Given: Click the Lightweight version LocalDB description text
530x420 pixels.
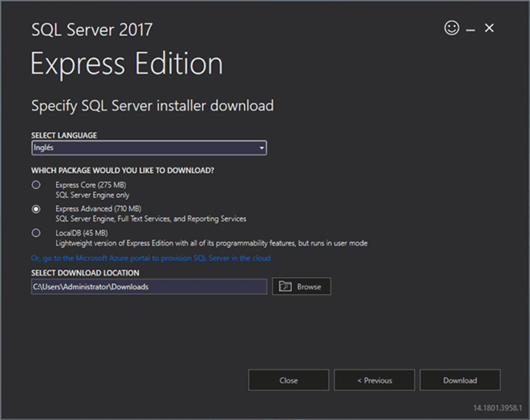Looking at the screenshot, I should click(211, 243).
